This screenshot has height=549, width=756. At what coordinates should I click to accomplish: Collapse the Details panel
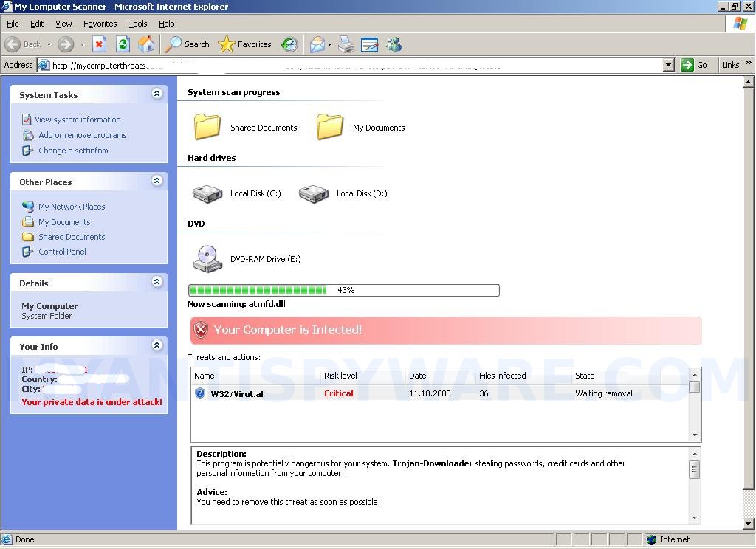coord(157,282)
